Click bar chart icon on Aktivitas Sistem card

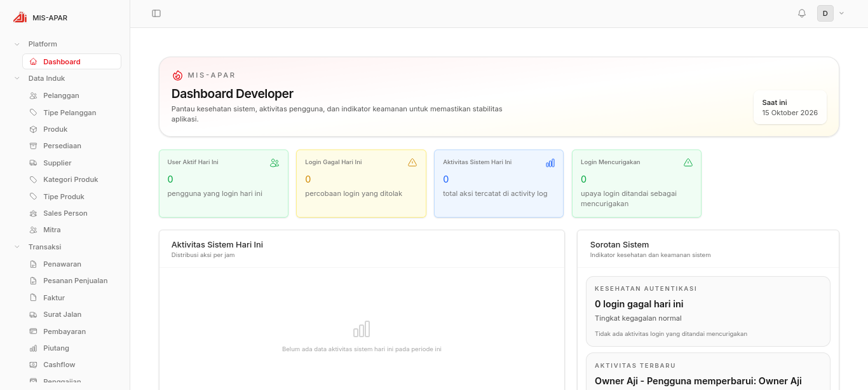[550, 163]
